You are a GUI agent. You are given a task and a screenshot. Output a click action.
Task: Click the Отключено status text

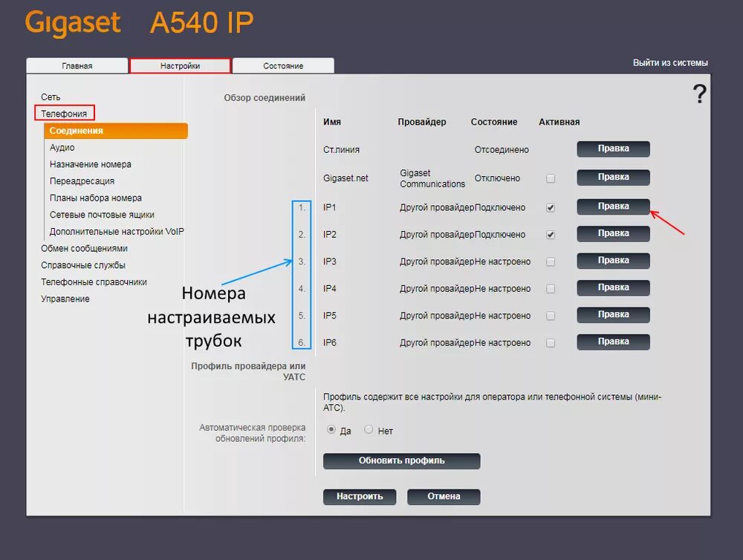[x=497, y=178]
